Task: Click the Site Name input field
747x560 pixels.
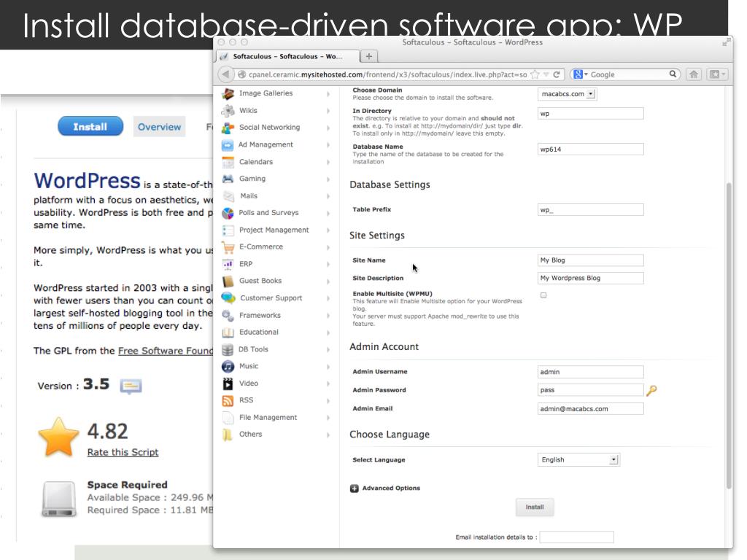Action: point(590,260)
